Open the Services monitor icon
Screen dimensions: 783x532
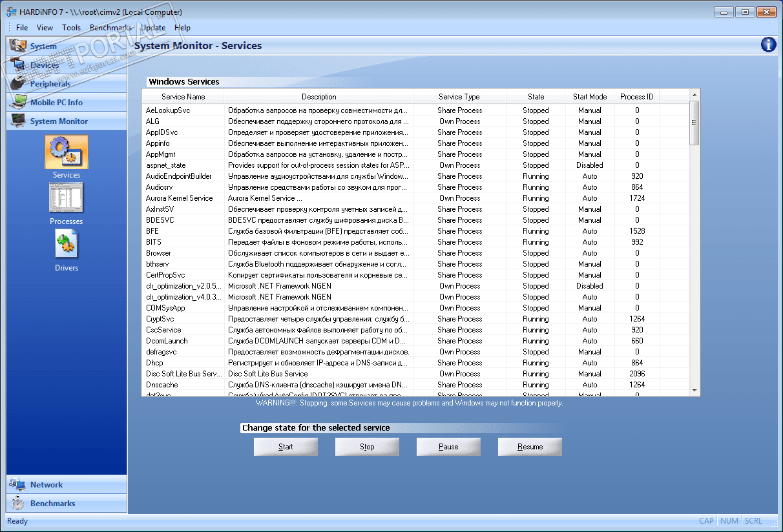coord(67,152)
